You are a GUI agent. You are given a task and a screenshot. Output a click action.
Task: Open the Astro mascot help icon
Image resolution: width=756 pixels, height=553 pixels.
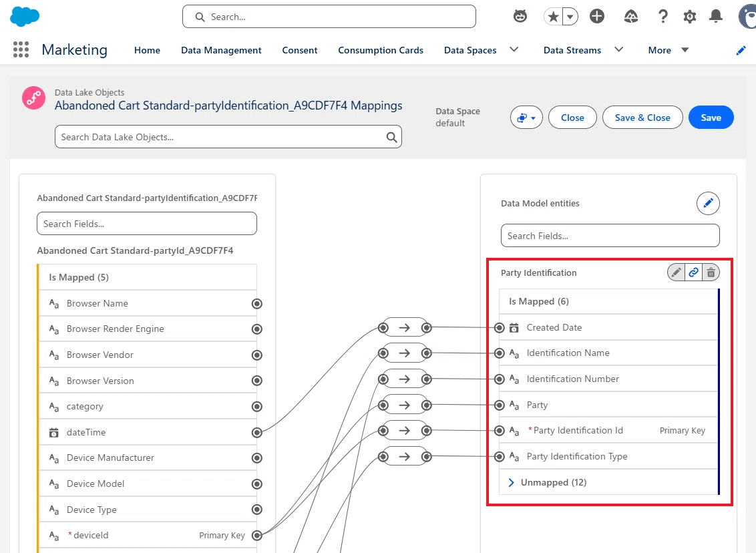520,17
